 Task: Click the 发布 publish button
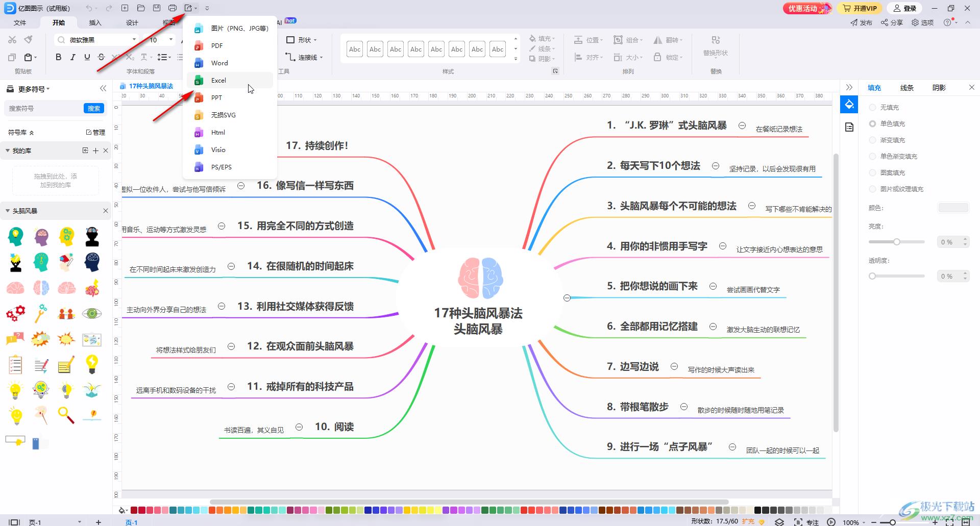coord(861,22)
